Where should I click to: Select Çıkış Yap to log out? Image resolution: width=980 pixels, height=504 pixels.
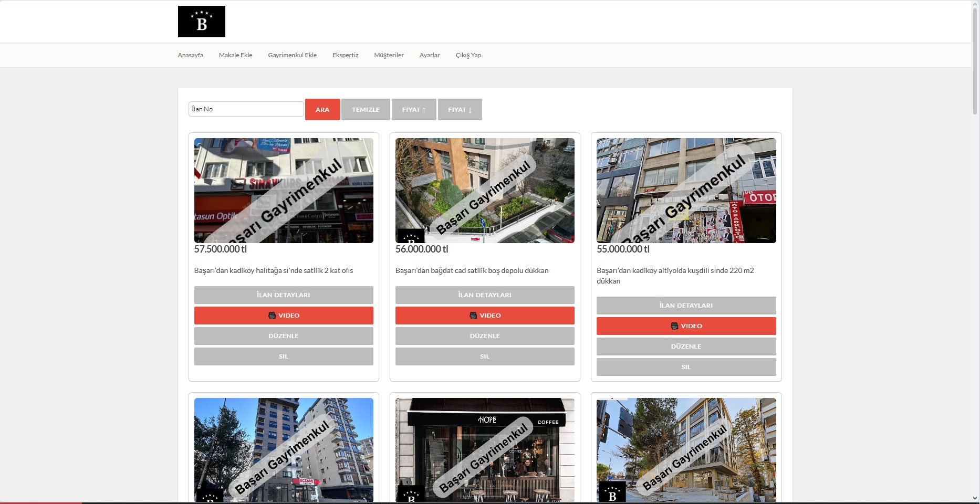pos(468,55)
